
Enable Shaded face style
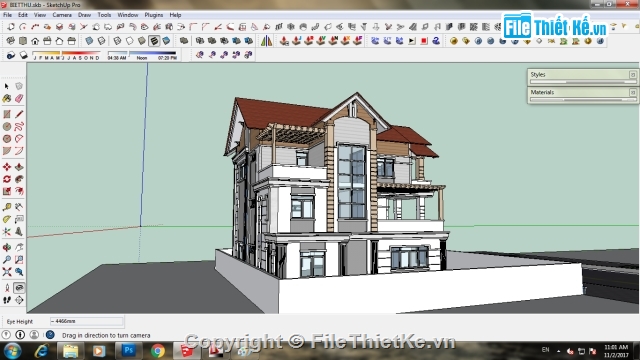click(x=142, y=41)
